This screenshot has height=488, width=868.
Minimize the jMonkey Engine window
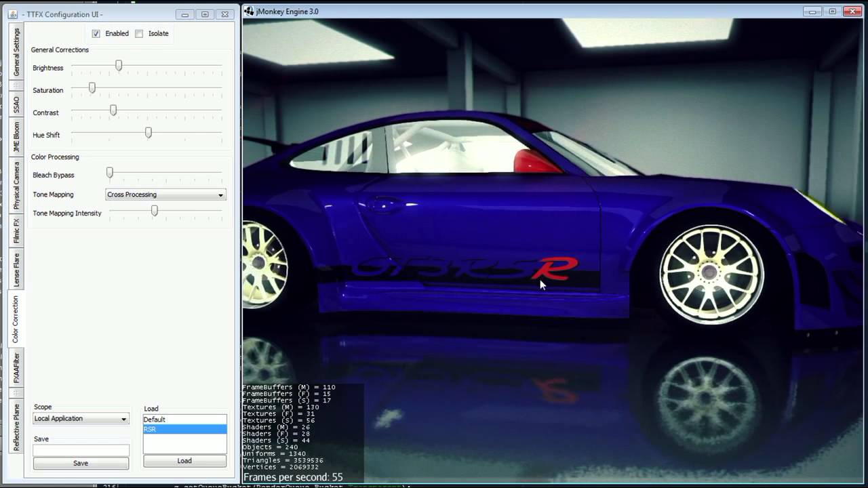812,12
